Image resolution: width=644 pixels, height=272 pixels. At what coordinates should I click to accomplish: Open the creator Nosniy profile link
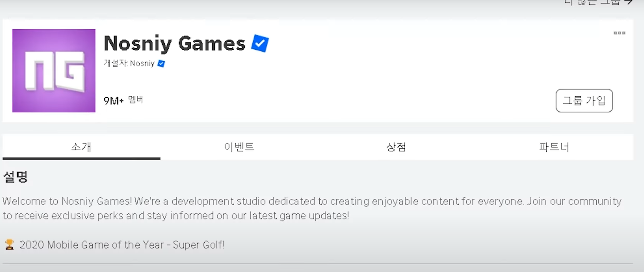click(x=142, y=64)
